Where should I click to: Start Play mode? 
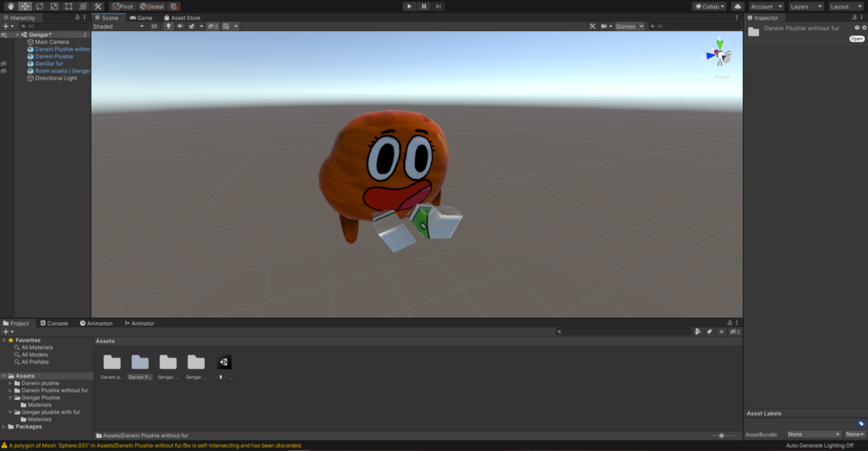click(409, 6)
